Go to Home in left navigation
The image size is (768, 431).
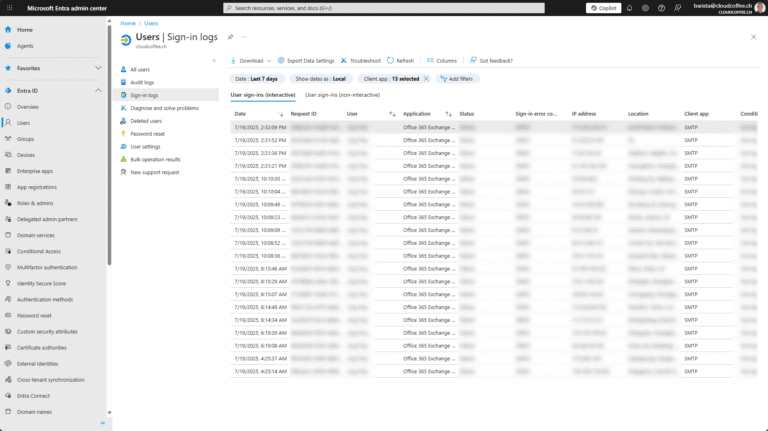[24, 30]
